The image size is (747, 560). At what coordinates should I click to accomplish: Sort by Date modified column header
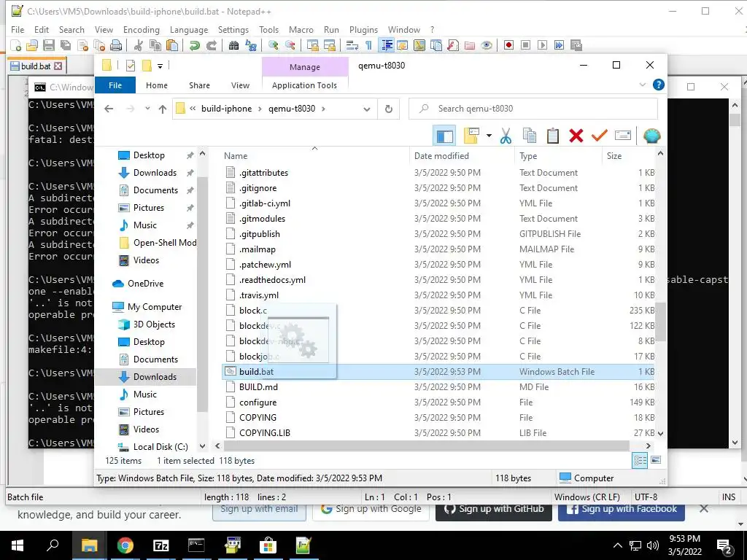coord(441,156)
